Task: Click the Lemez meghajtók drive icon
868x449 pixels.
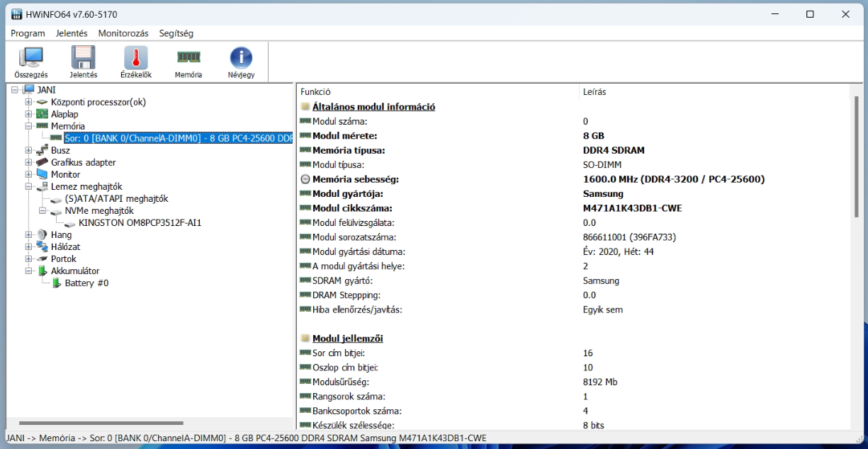Action: (42, 186)
